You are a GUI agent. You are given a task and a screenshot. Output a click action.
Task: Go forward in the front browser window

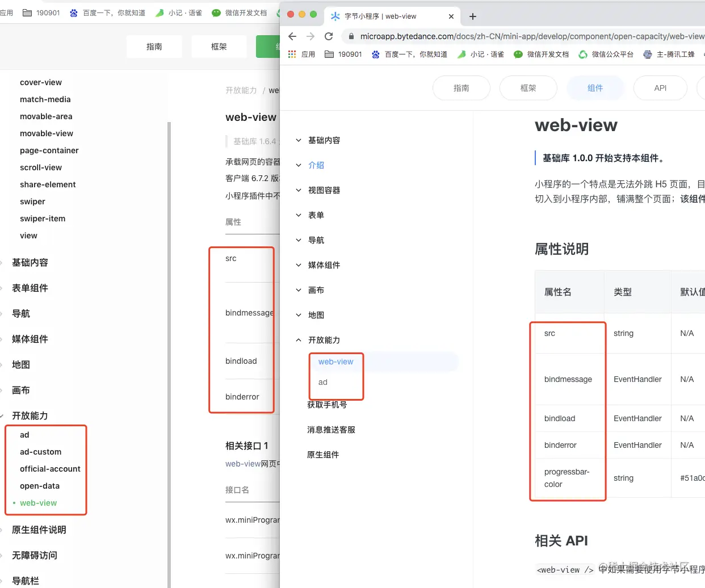coord(310,36)
